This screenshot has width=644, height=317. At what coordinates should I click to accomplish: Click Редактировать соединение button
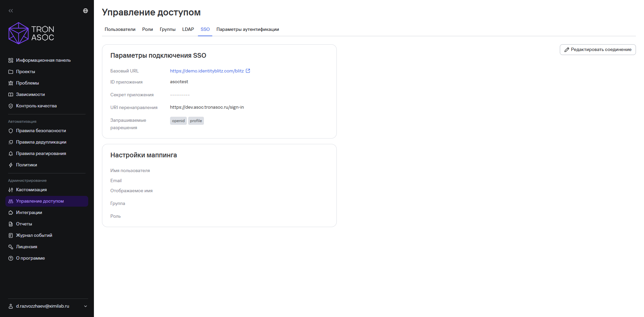point(598,50)
